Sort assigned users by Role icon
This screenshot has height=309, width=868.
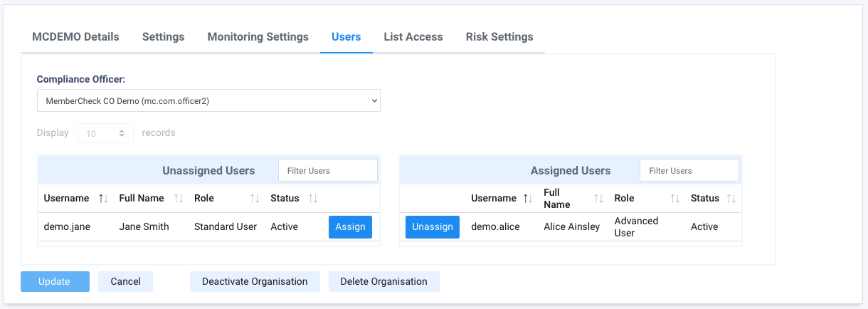tap(675, 199)
